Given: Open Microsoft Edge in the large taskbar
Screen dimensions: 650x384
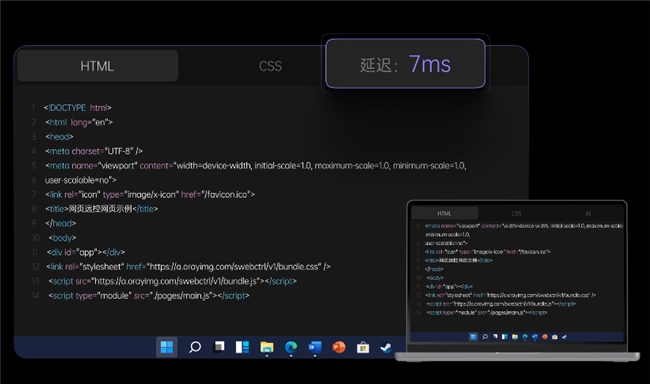Looking at the screenshot, I should click(291, 347).
